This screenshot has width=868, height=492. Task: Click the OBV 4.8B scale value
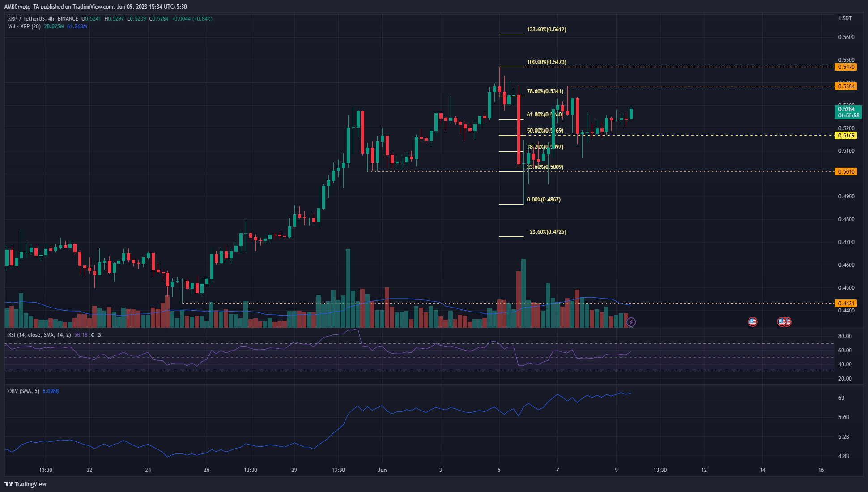tap(843, 456)
